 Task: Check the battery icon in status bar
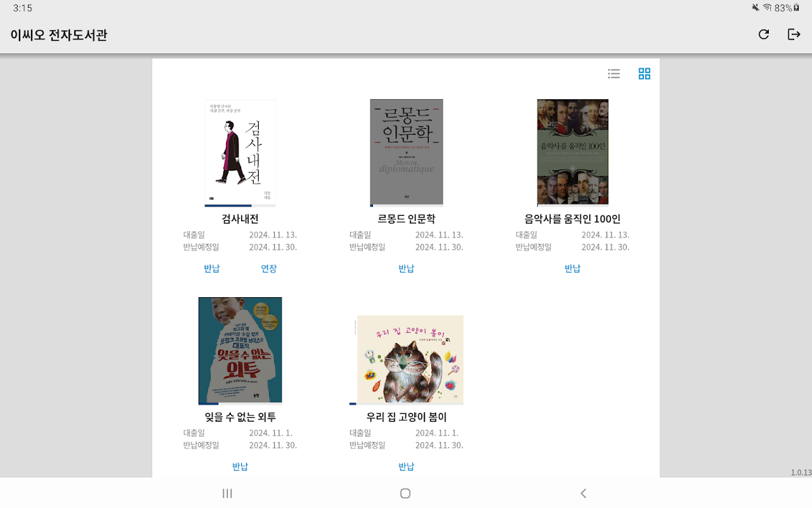796,8
